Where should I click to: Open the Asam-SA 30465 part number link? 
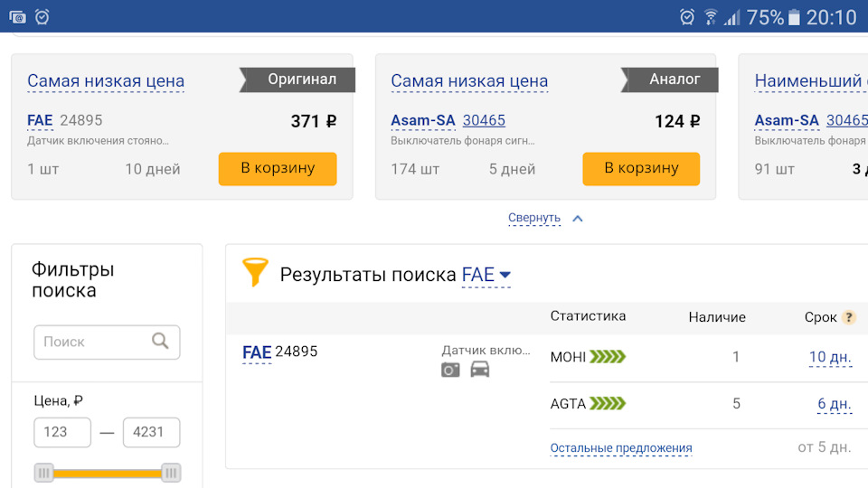pos(484,120)
